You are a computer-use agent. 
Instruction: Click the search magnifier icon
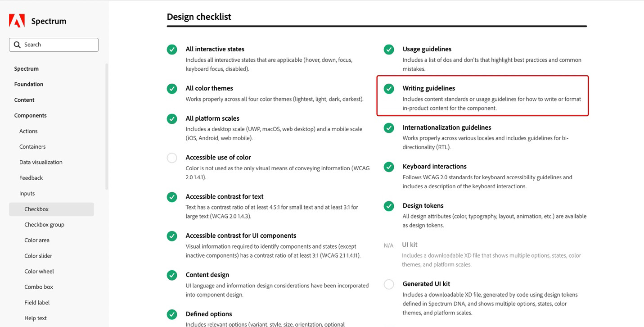pyautogui.click(x=18, y=45)
